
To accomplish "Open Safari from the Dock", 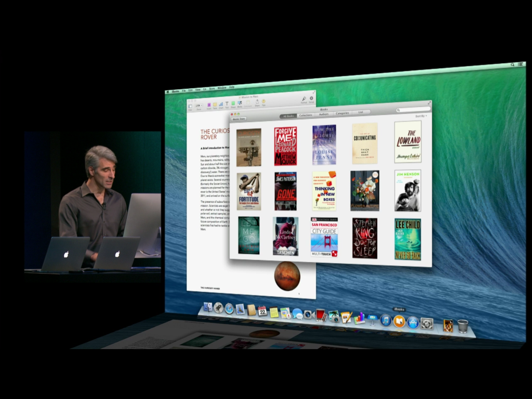I will [x=229, y=309].
